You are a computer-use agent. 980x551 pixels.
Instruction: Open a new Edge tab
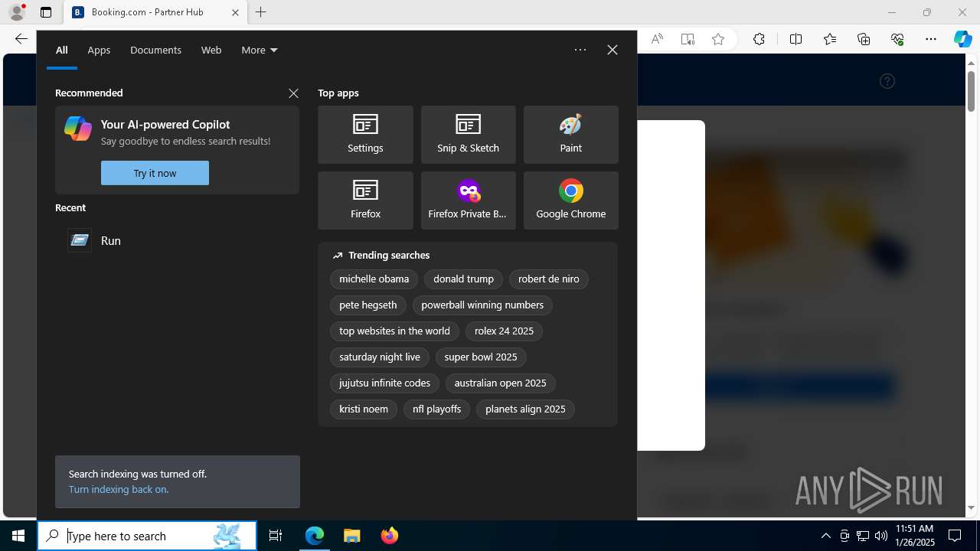point(261,12)
